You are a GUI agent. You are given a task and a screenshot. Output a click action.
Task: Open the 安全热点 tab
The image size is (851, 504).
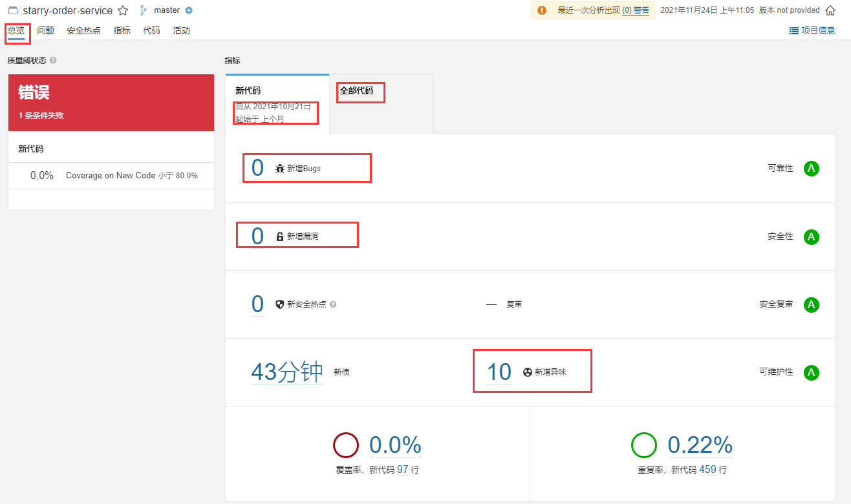tap(83, 30)
